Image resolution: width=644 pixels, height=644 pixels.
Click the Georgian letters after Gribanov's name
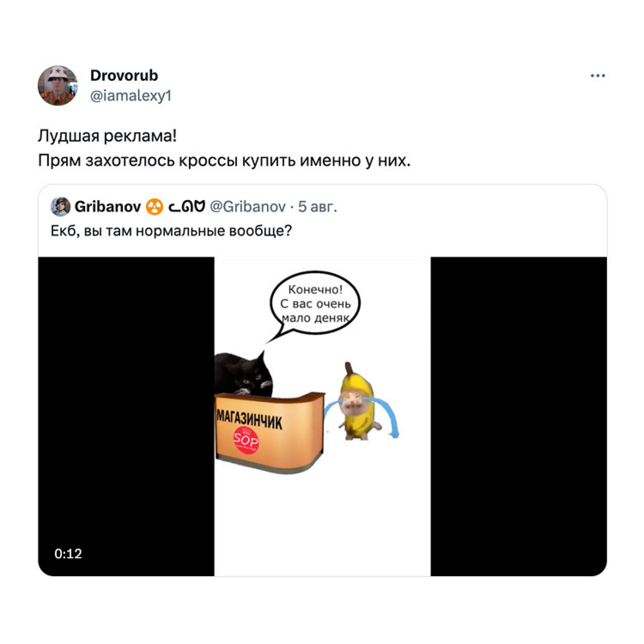(187, 207)
